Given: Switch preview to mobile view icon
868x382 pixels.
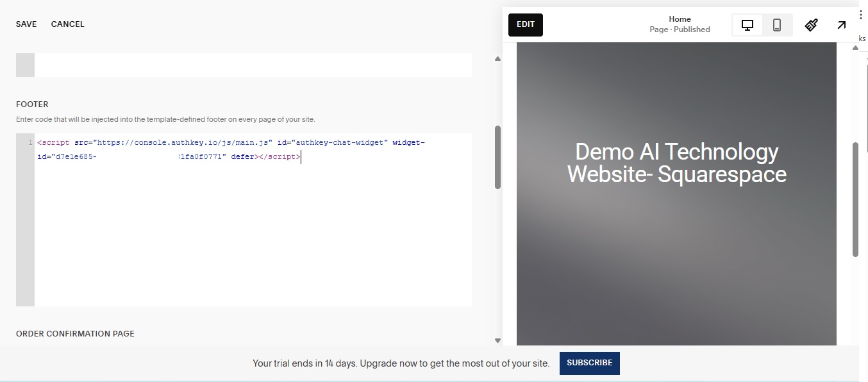Looking at the screenshot, I should 777,25.
